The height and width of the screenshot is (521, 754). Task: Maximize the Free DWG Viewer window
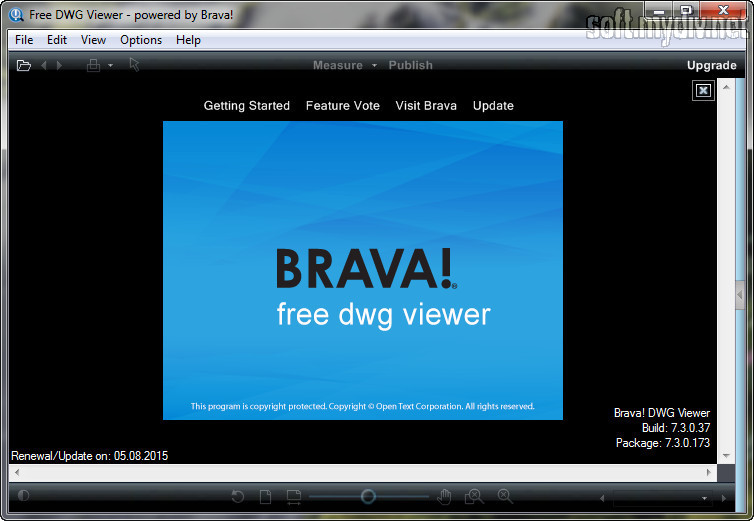pos(686,10)
